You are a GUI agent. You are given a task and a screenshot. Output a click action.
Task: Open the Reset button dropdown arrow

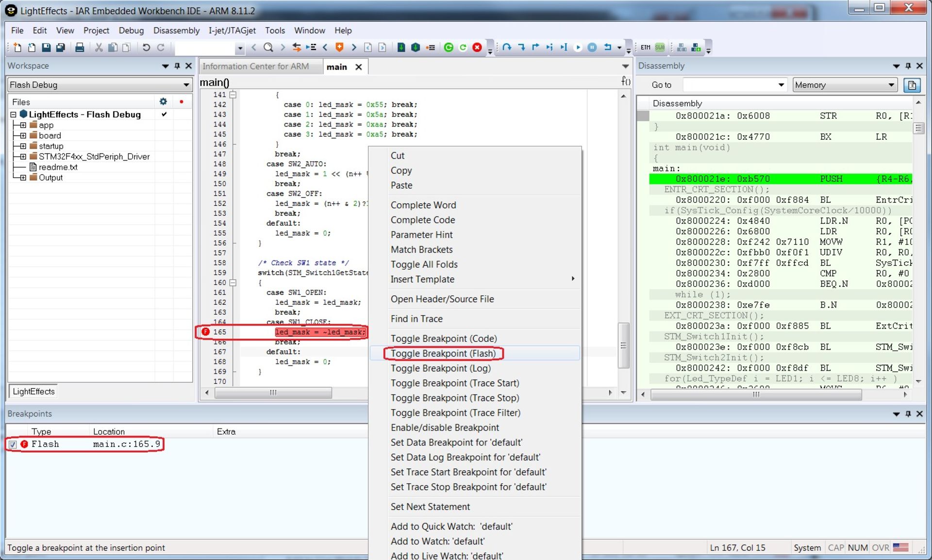coord(619,48)
